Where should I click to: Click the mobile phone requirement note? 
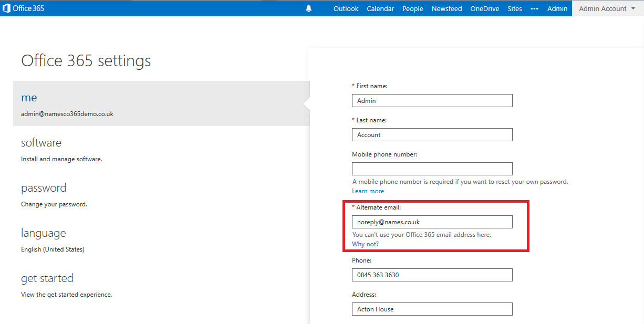pos(460,182)
